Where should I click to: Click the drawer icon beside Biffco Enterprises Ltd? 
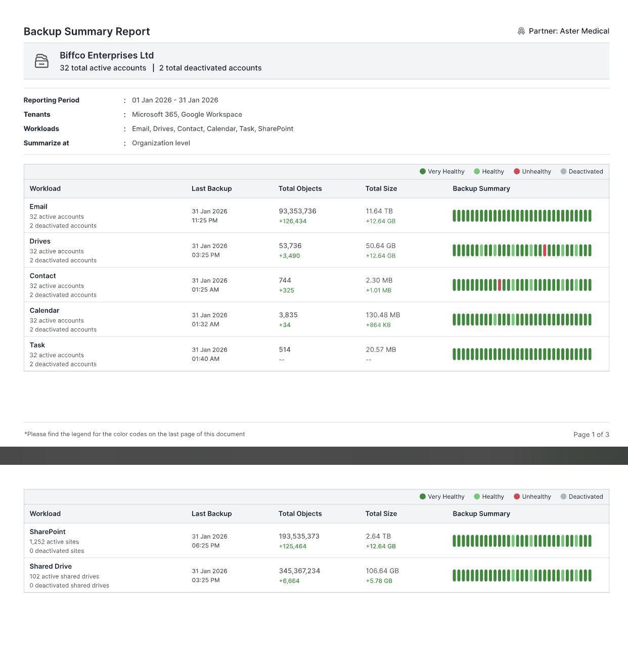point(41,61)
